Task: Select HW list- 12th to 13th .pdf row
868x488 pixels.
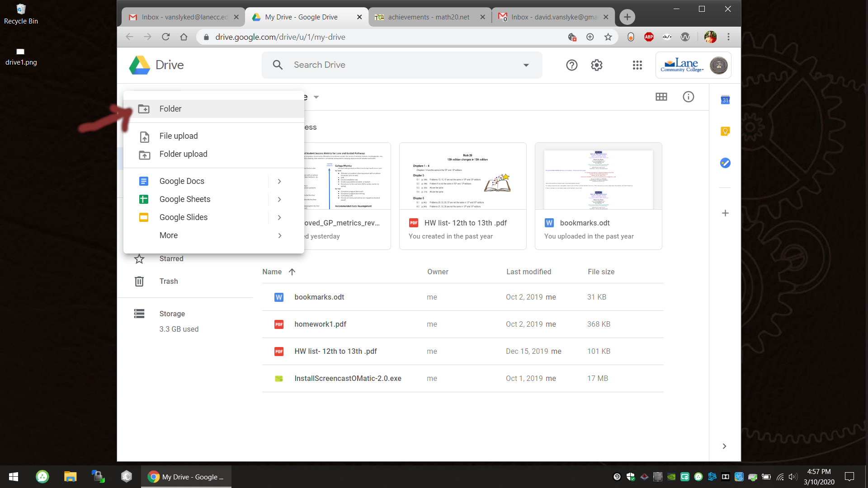Action: [463, 352]
